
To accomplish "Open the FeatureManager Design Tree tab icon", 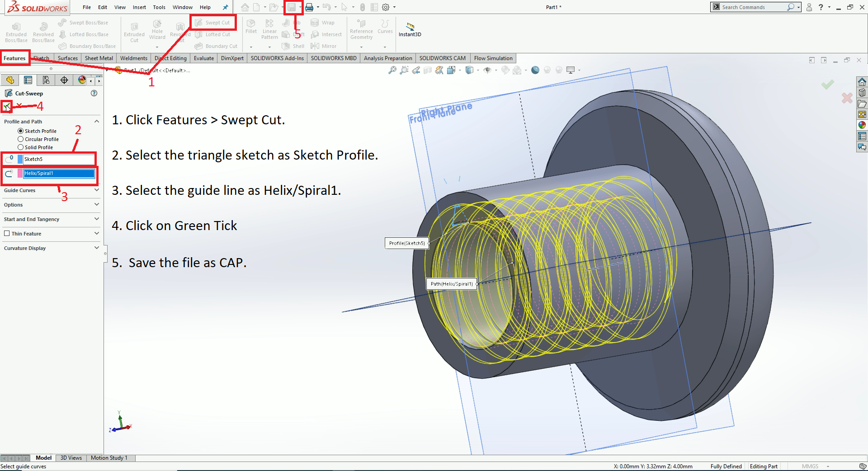I will pyautogui.click(x=10, y=80).
